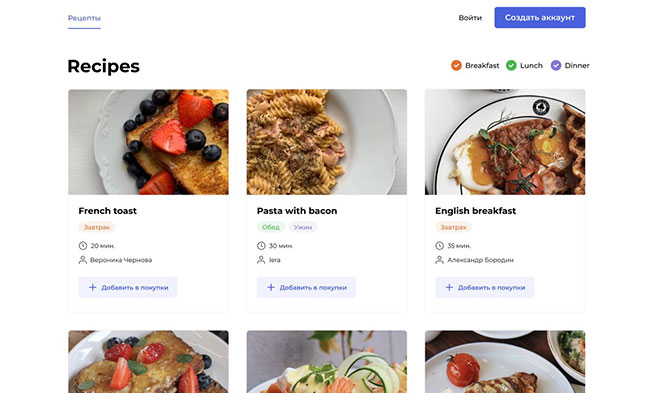
Task: Click plus icon on English breakfast's add button
Action: coord(449,287)
